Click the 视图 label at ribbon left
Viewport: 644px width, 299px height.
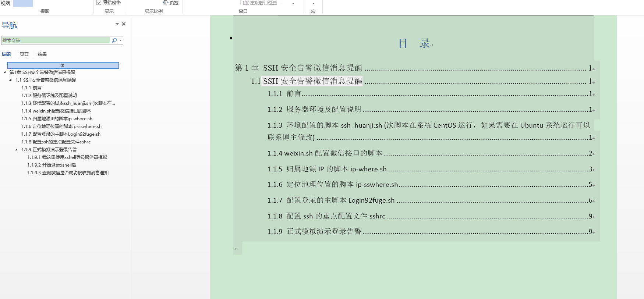pyautogui.click(x=6, y=3)
